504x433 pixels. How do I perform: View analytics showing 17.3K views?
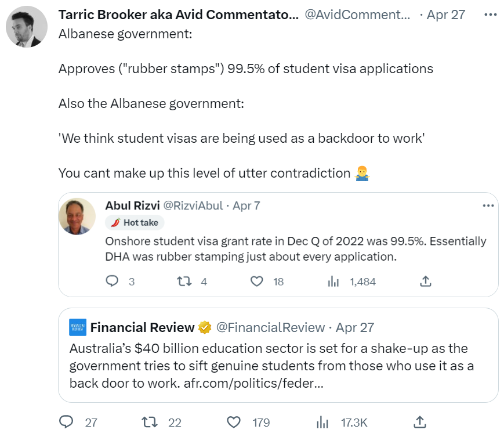pyautogui.click(x=322, y=422)
